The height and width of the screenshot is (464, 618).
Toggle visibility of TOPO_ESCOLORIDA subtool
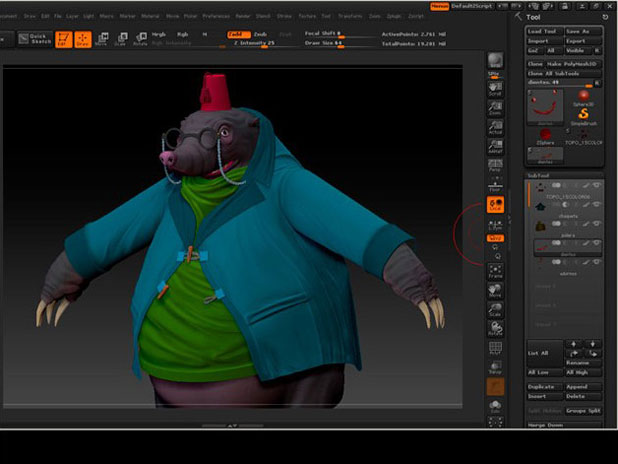597,186
